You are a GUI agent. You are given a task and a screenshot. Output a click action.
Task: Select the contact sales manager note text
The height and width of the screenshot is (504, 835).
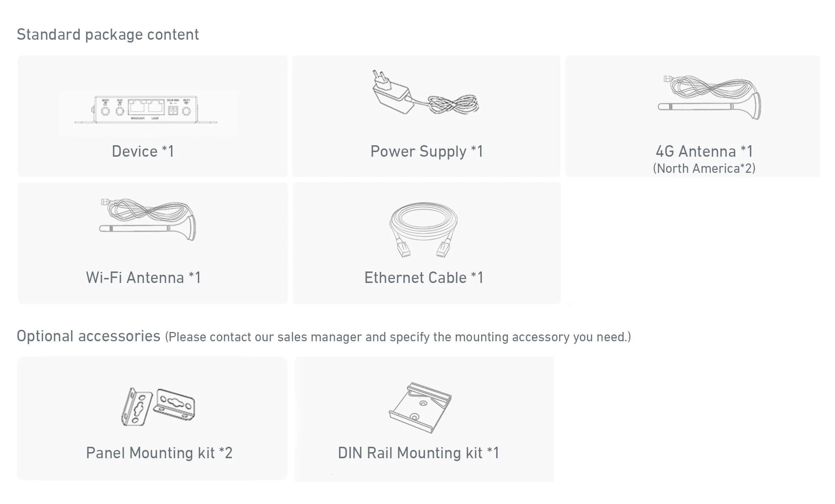click(x=398, y=337)
